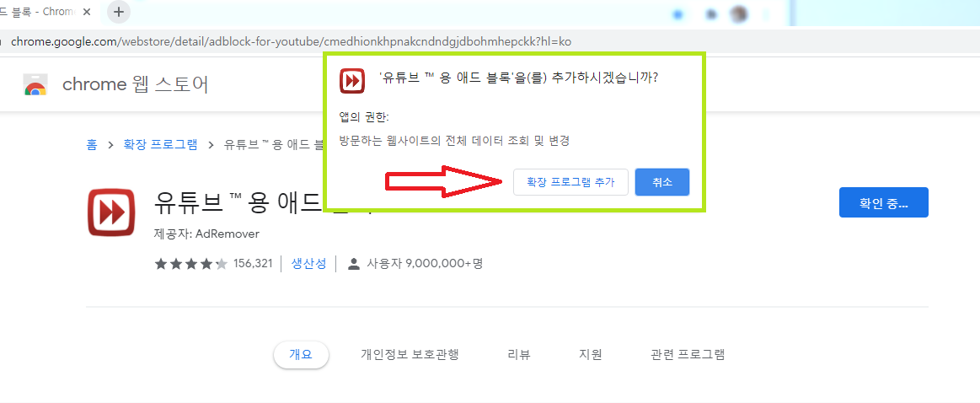Click the star rating row
This screenshot has height=403, width=980.
(x=191, y=263)
